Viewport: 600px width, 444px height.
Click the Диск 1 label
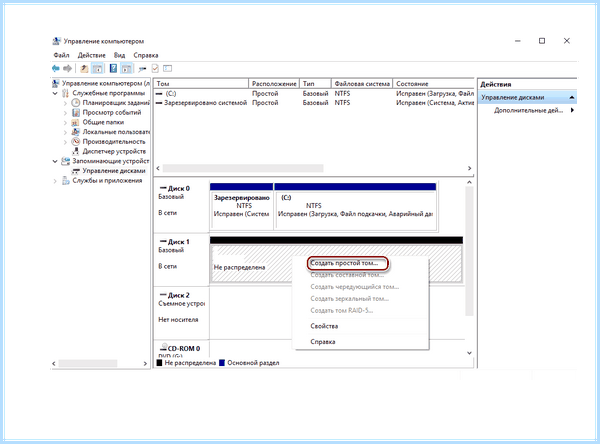click(178, 242)
